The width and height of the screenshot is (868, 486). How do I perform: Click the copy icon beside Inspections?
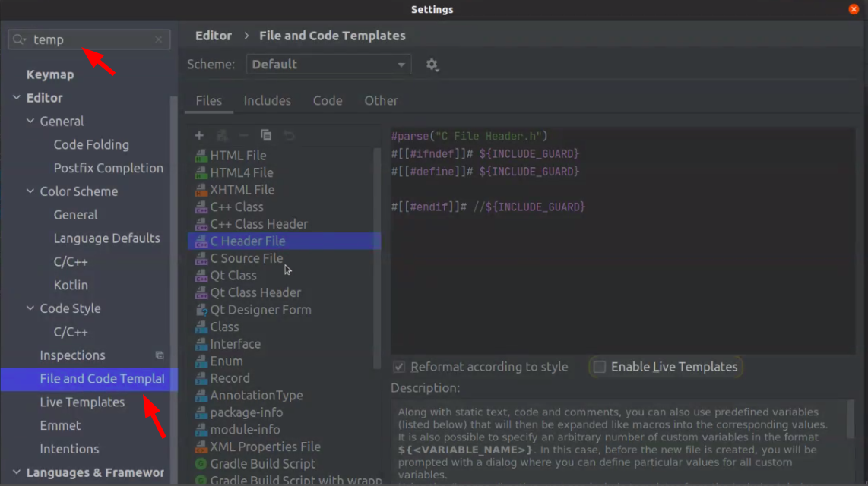point(159,355)
